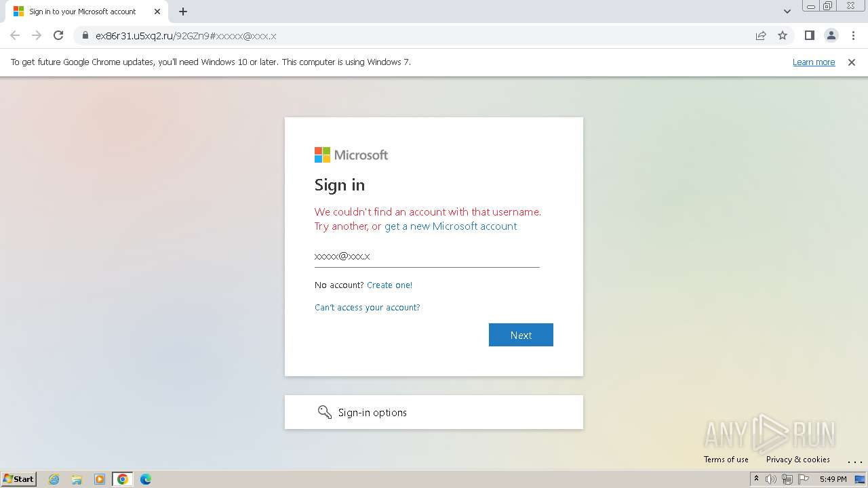Open the Chrome profile avatar
This screenshot has height=488, width=868.
[x=831, y=35]
